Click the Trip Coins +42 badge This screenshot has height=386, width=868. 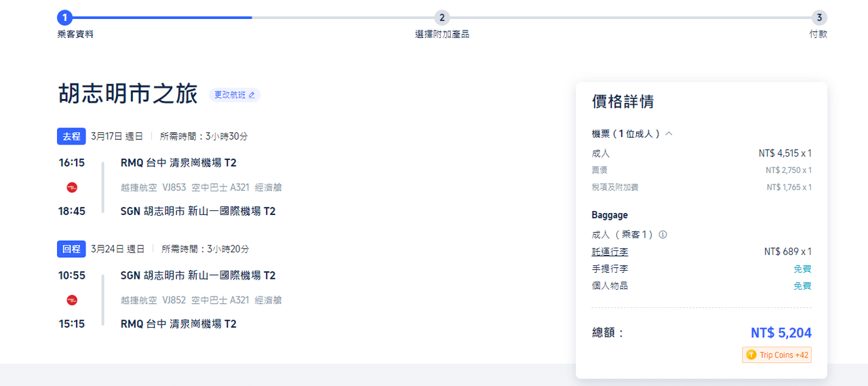click(x=777, y=355)
